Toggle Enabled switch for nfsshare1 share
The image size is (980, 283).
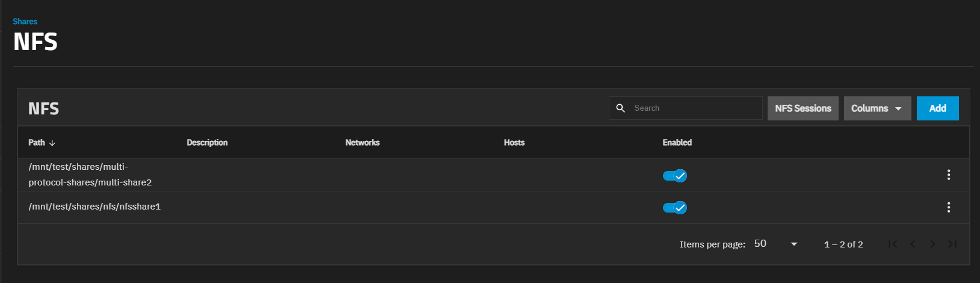click(674, 208)
